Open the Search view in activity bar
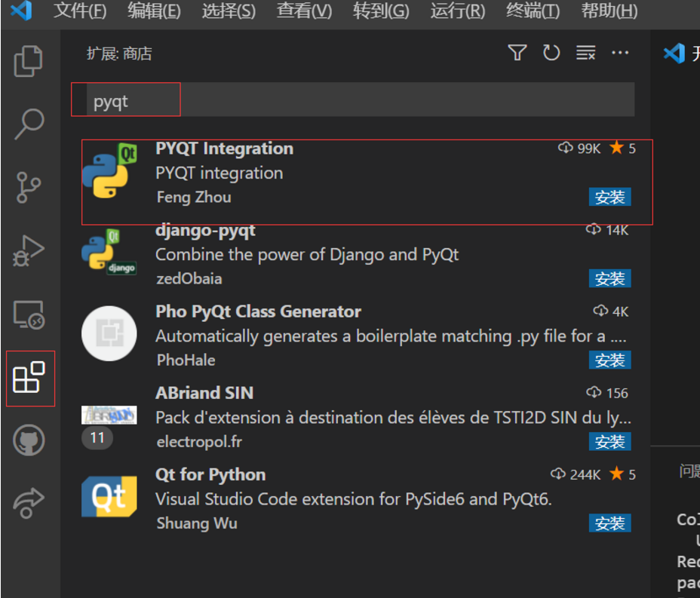Viewport: 700px width, 598px height. (x=29, y=124)
